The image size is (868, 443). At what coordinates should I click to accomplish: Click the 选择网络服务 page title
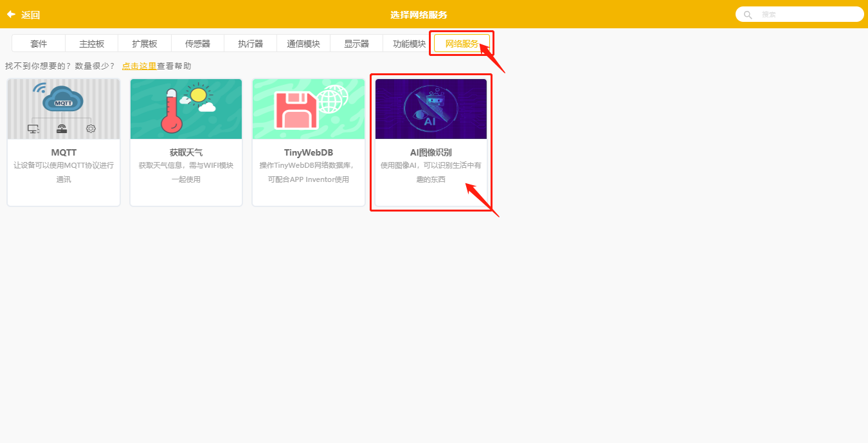(419, 15)
